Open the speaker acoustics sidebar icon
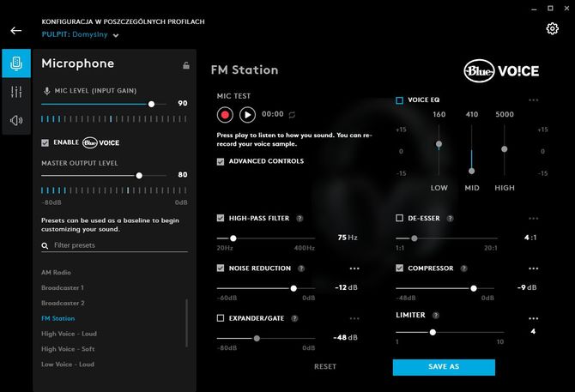This screenshot has width=575, height=392. pos(16,120)
